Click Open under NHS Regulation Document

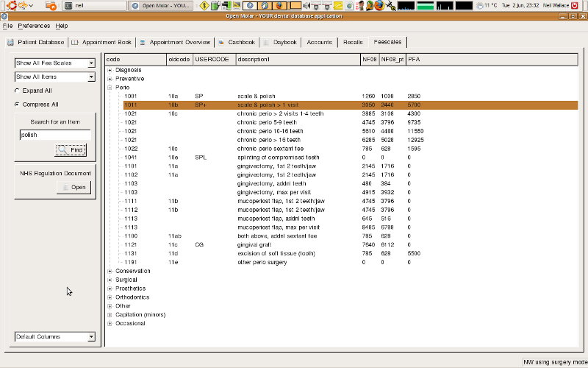click(x=73, y=187)
